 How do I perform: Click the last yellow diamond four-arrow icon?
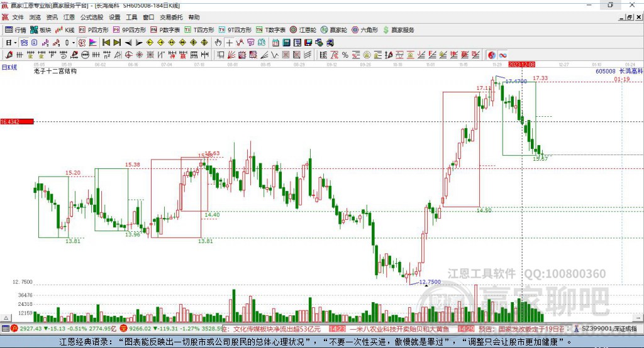coord(204,43)
